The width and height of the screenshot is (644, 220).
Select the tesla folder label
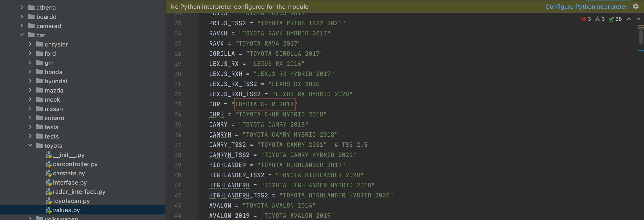[51, 127]
